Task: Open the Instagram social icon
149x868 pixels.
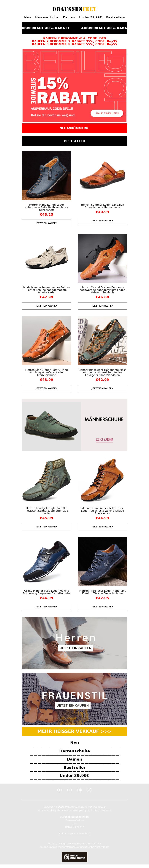Action: point(79,790)
